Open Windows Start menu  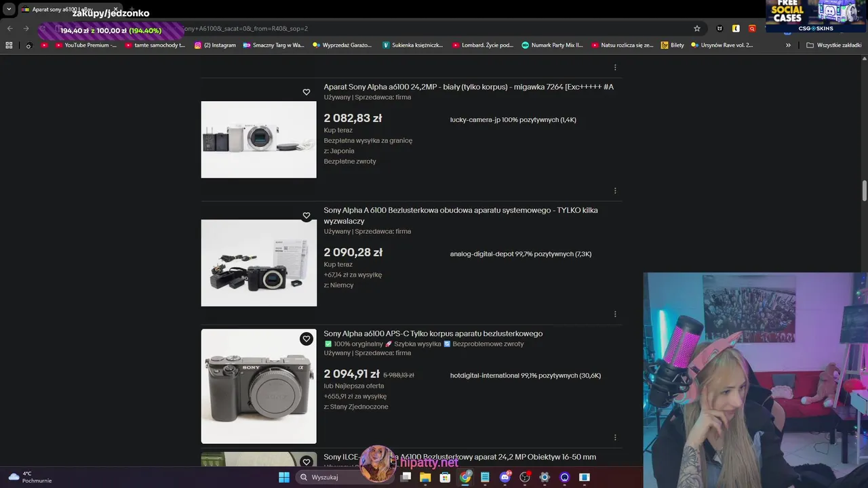coord(284,477)
